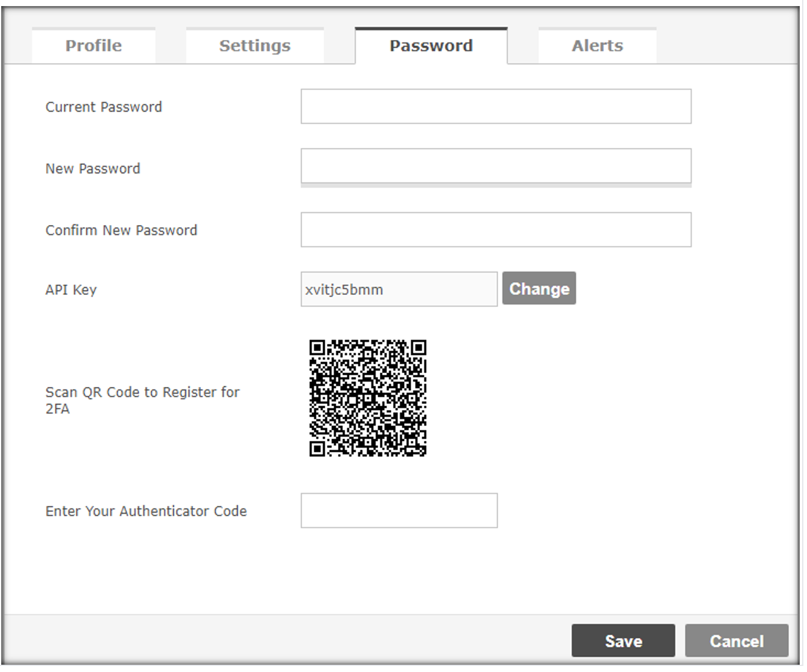Cancel the dialog
Screen dimensions: 807x672
click(737, 640)
